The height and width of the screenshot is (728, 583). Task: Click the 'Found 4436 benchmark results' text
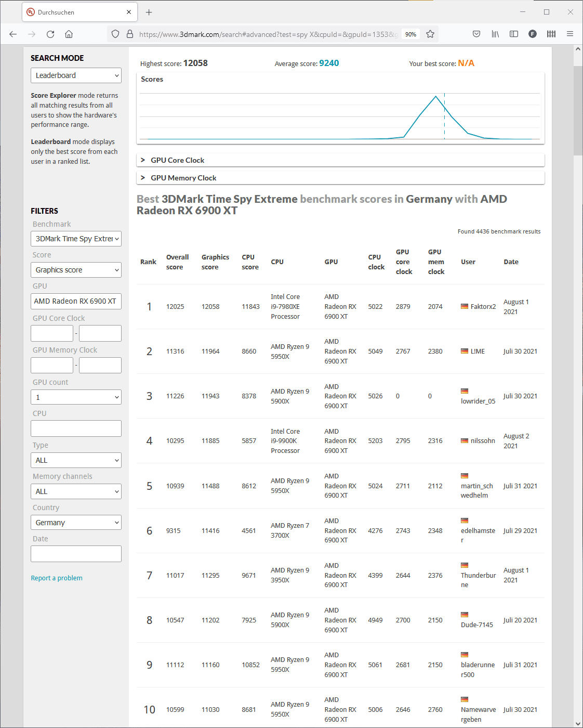(x=499, y=231)
